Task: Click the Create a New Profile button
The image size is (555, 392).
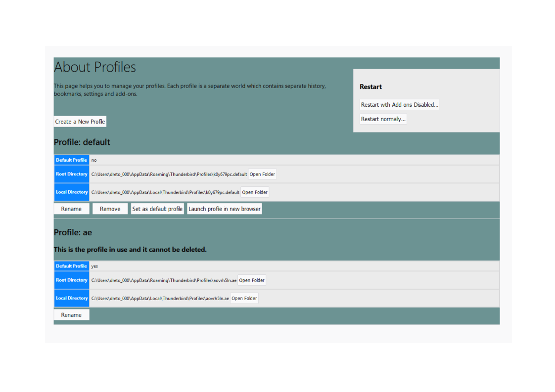Action: [80, 122]
